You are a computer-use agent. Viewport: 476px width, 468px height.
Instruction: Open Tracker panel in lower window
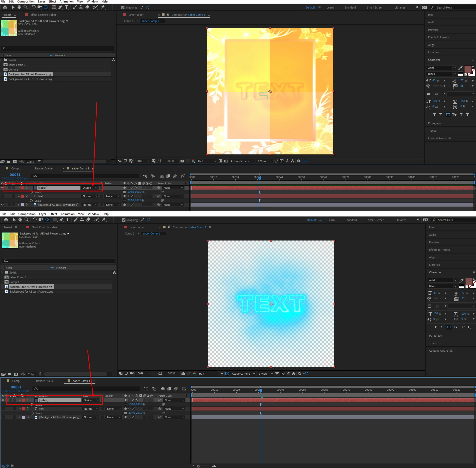pos(434,343)
